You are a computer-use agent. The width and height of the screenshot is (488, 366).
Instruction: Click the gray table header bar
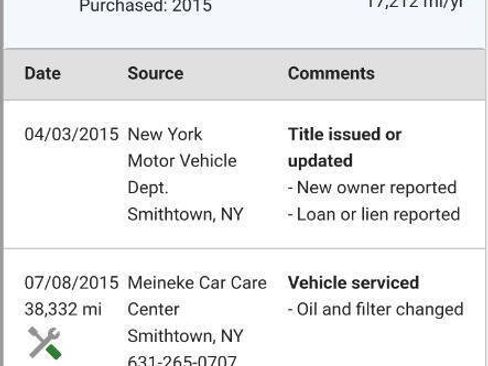pyautogui.click(x=245, y=74)
